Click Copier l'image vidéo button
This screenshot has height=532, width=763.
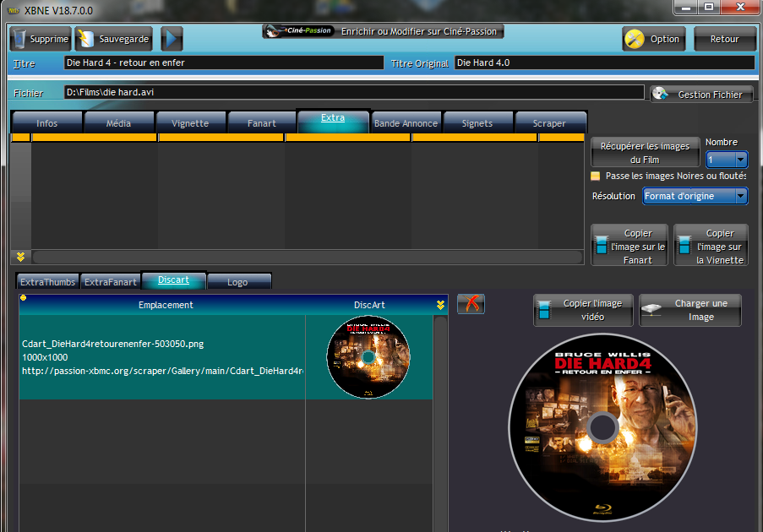click(x=583, y=310)
